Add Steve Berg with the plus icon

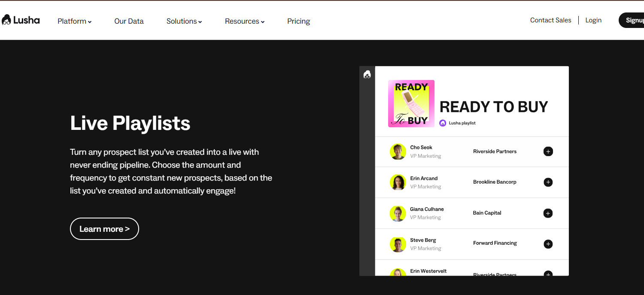548,244
